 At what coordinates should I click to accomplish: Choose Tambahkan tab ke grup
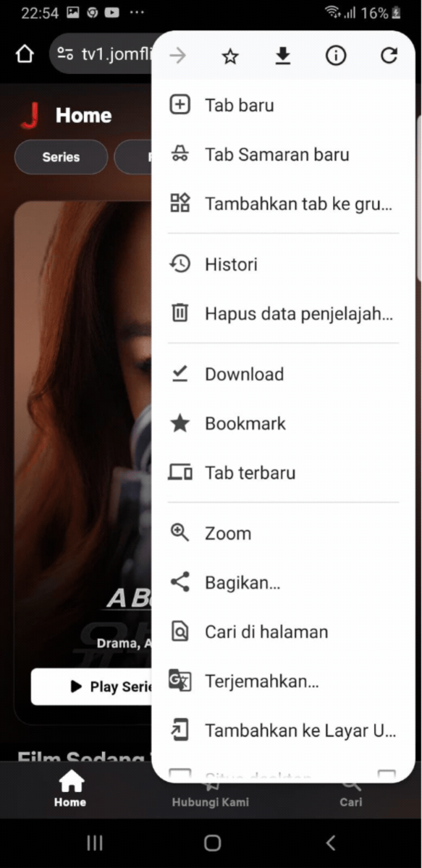[x=284, y=203]
